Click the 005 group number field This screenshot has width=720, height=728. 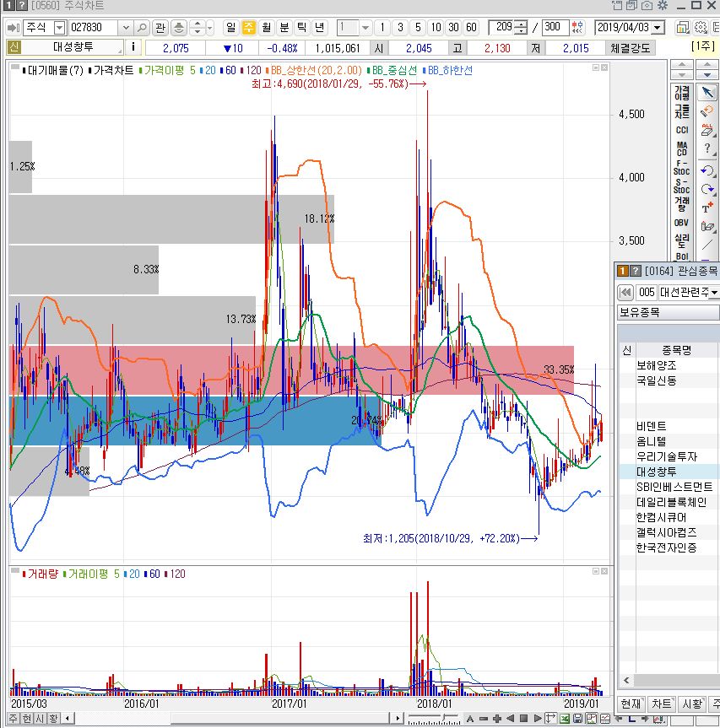[x=647, y=292]
